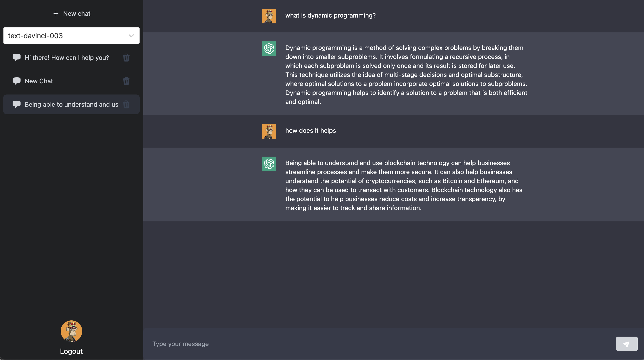Start a New chat

(x=76, y=13)
